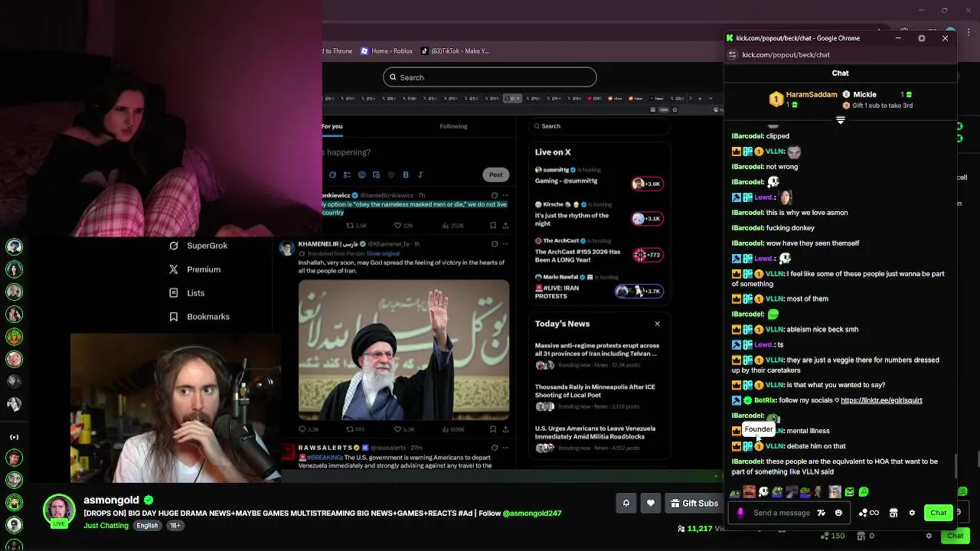Screen dimensions: 980x551
Task: Click the large rounded Search bar at top
Action: (x=490, y=77)
